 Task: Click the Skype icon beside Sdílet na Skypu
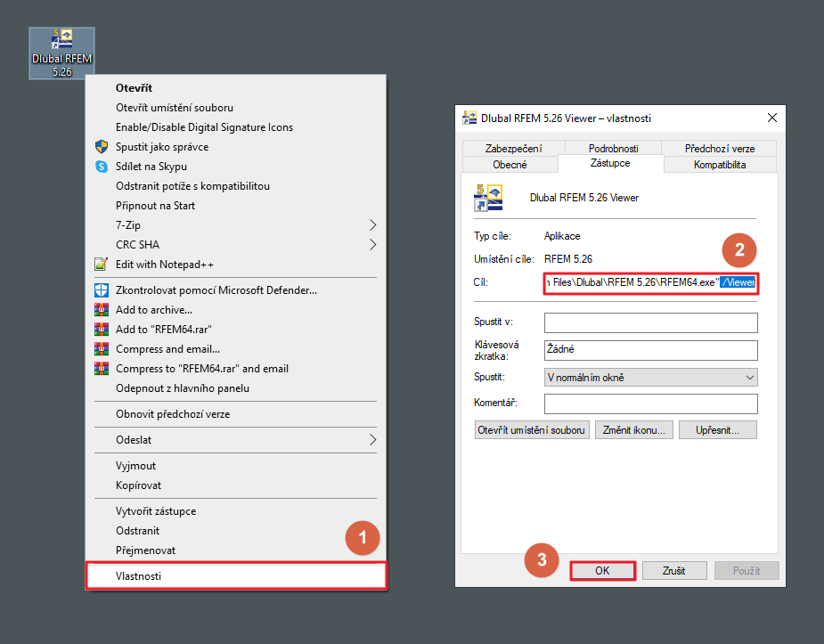point(102,167)
